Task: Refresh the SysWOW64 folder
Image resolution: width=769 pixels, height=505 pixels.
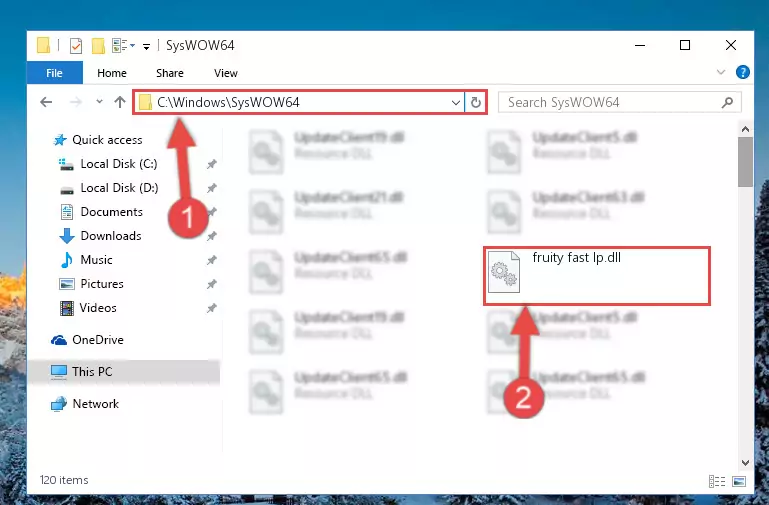Action: (476, 102)
